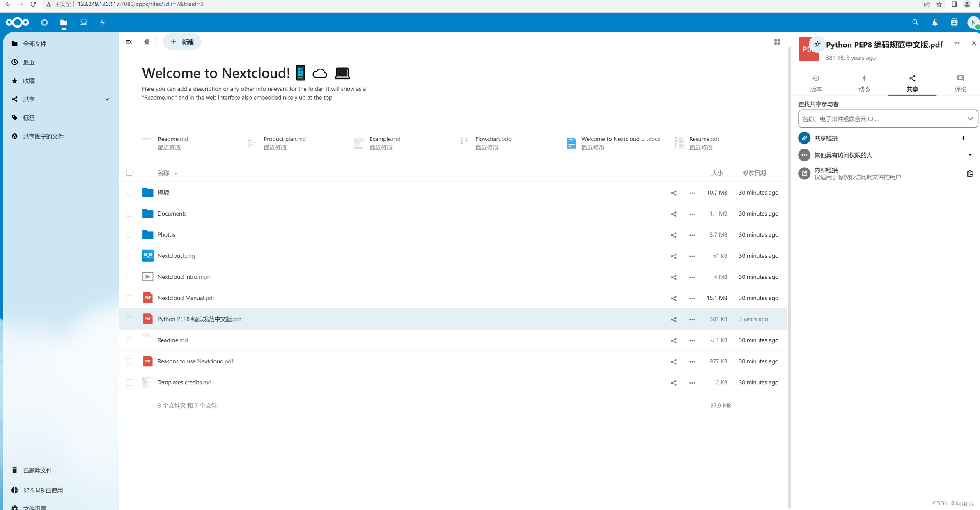This screenshot has width=980, height=510.
Task: Sort files by 大小 column
Action: tap(717, 173)
